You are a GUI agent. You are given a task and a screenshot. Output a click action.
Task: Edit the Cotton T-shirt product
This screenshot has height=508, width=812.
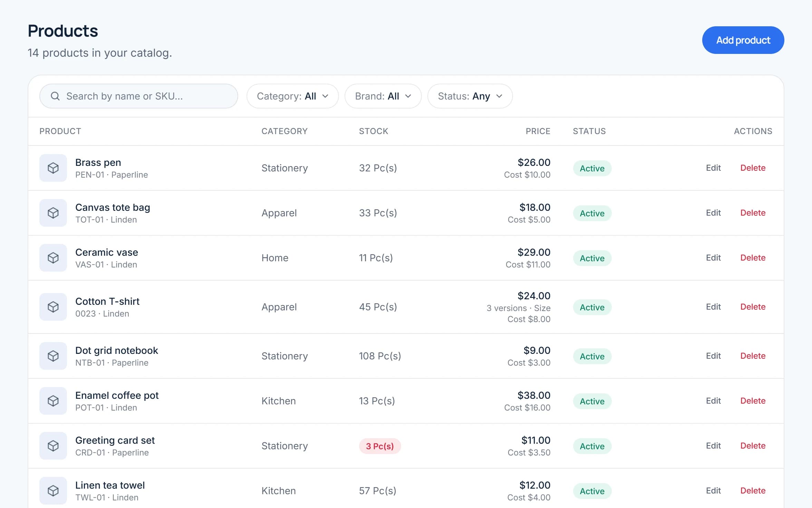pyautogui.click(x=713, y=307)
